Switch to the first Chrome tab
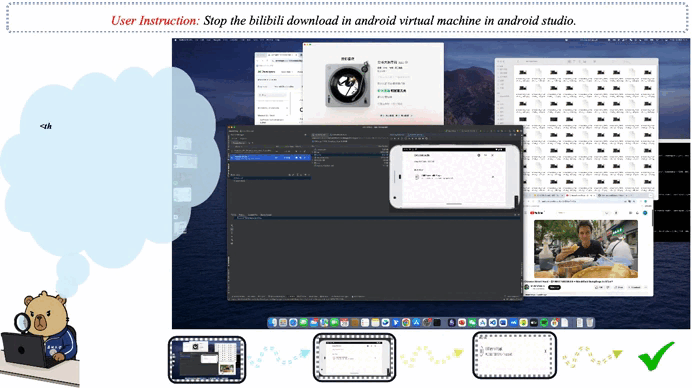Viewport: 692px width, 388px height. [x=549, y=195]
